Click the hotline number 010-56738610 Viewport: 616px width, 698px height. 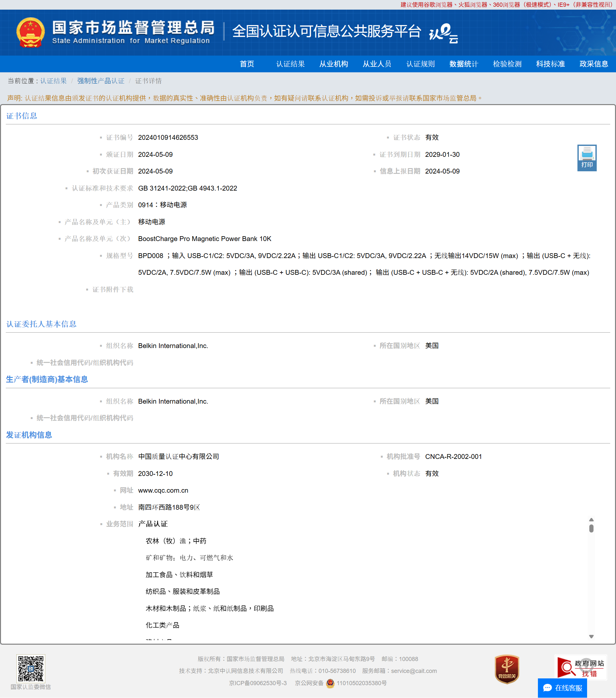coord(337,671)
